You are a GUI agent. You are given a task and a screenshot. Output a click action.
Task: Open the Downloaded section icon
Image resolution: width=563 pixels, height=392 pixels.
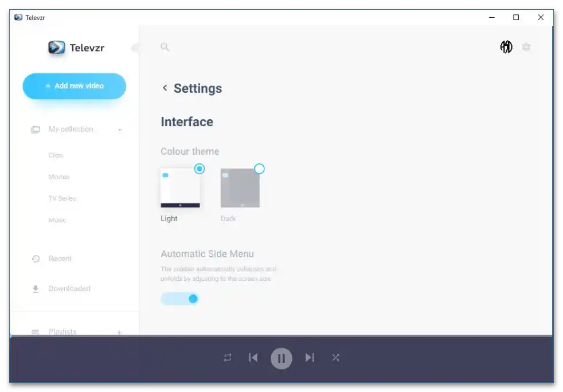click(x=36, y=288)
